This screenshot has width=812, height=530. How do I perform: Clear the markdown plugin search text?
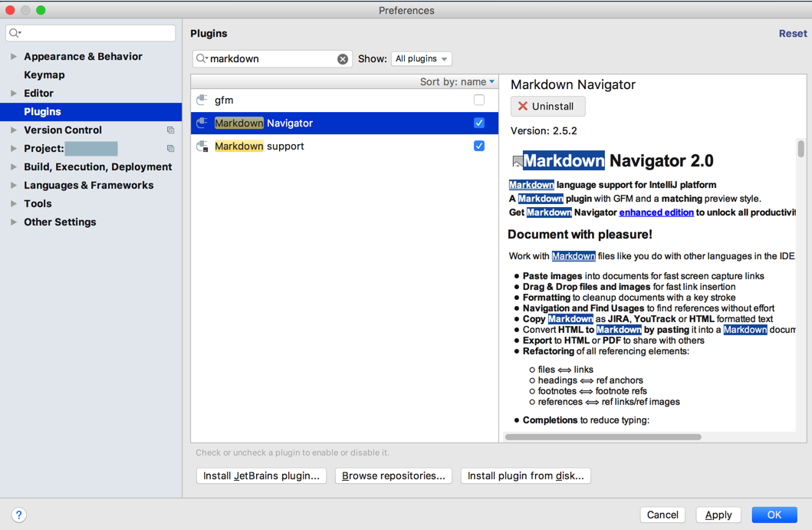(x=343, y=59)
